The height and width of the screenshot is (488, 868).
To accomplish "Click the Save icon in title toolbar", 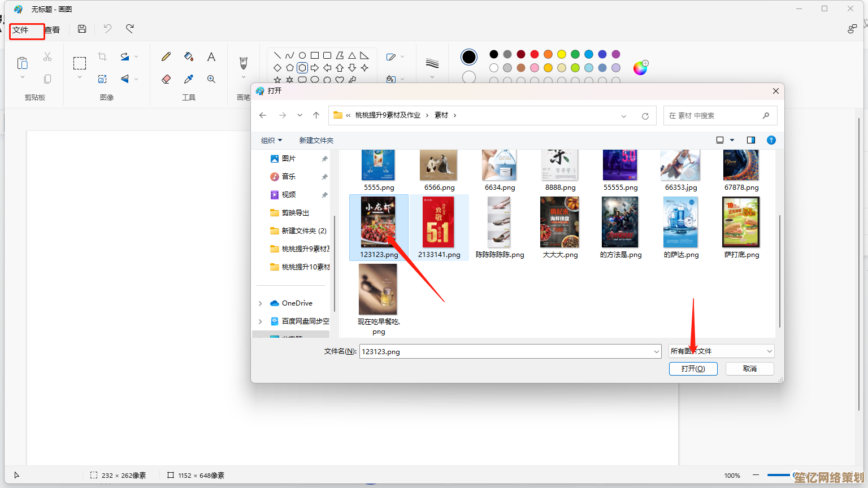I will pyautogui.click(x=82, y=29).
